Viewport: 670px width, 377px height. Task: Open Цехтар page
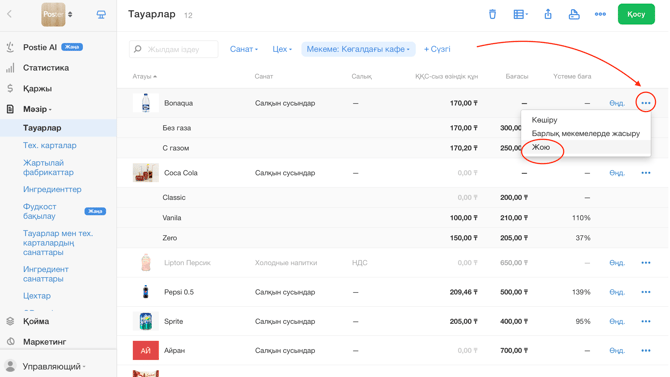point(37,296)
